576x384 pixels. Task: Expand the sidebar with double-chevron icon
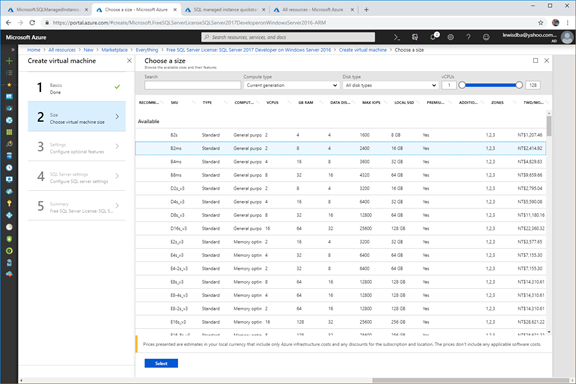tap(12, 50)
